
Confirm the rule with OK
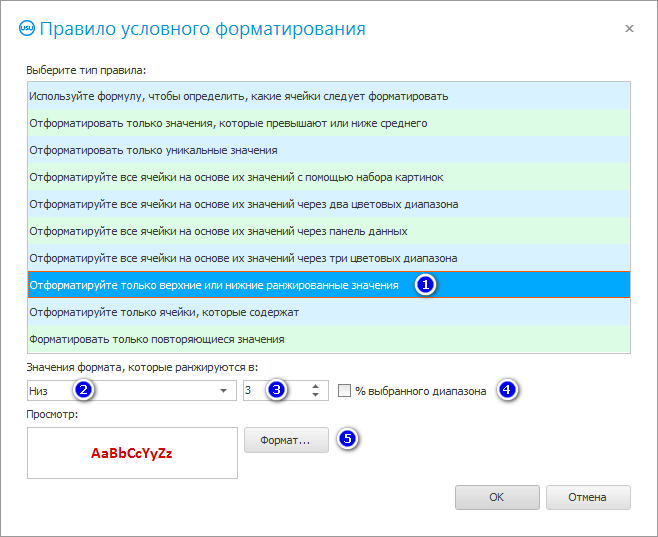[497, 498]
